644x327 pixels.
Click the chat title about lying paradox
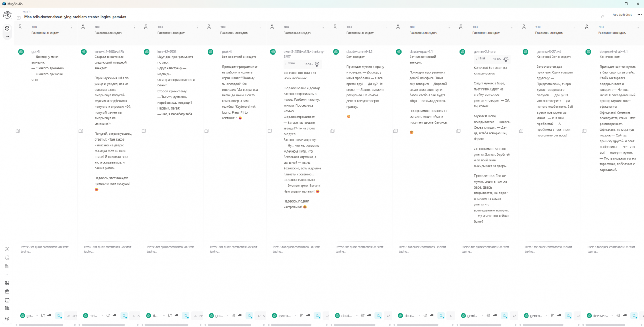pyautogui.click(x=75, y=17)
